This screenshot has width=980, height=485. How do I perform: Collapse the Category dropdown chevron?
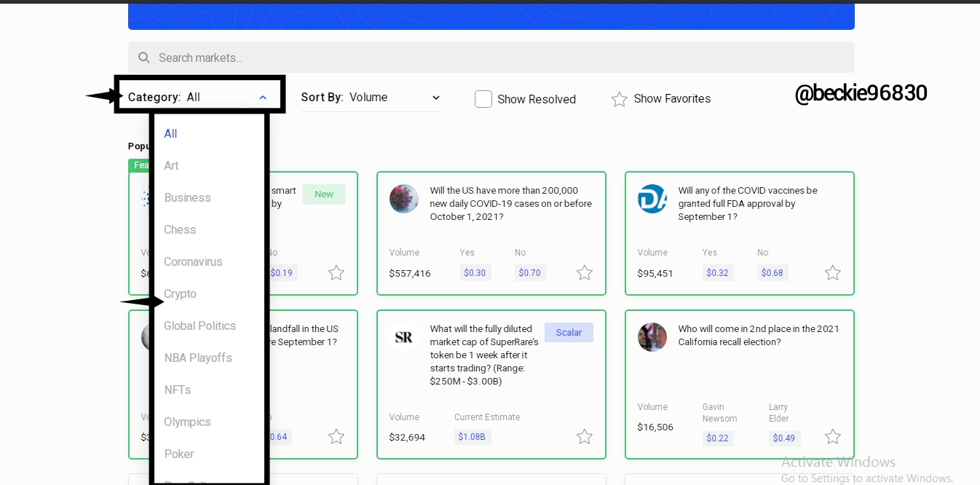[263, 98]
